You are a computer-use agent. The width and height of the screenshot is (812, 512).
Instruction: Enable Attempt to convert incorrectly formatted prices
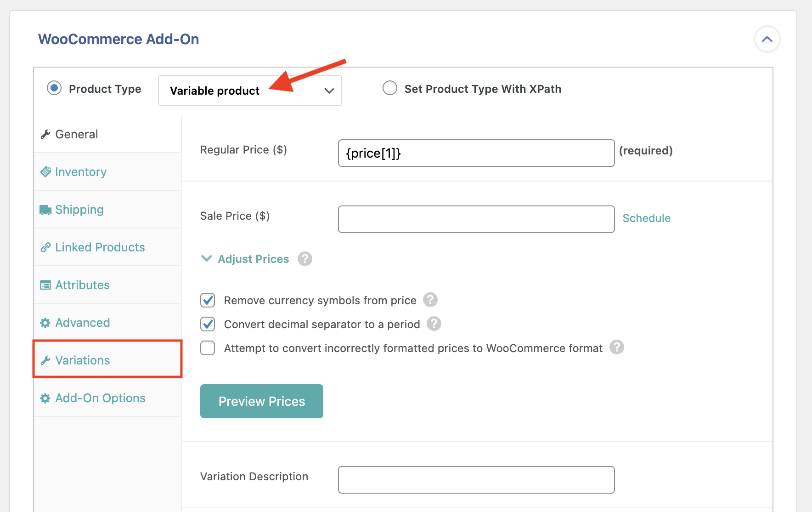coord(208,348)
